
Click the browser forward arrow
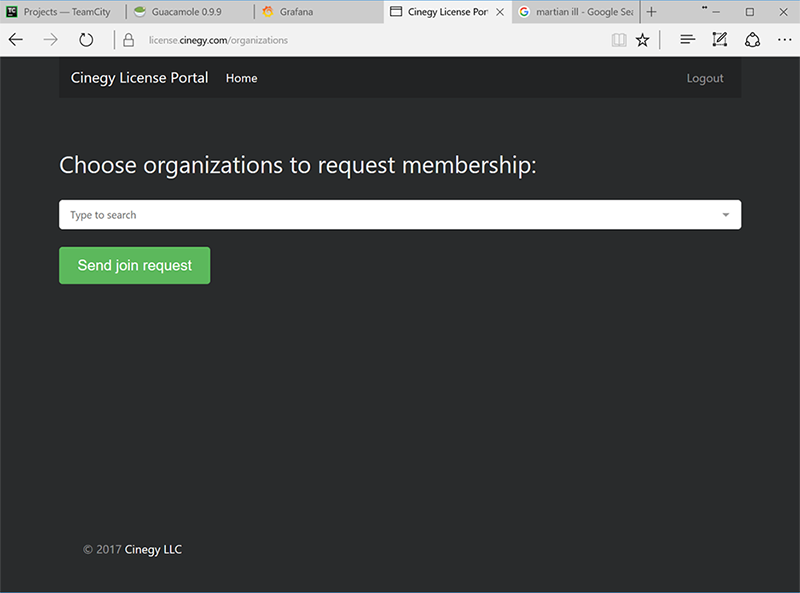pos(50,40)
